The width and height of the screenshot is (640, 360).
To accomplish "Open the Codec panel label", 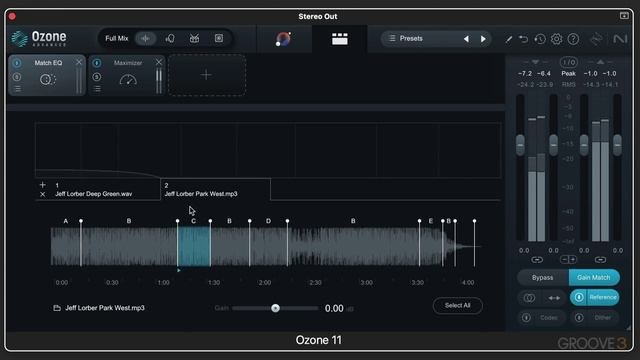I will pyautogui.click(x=549, y=318).
